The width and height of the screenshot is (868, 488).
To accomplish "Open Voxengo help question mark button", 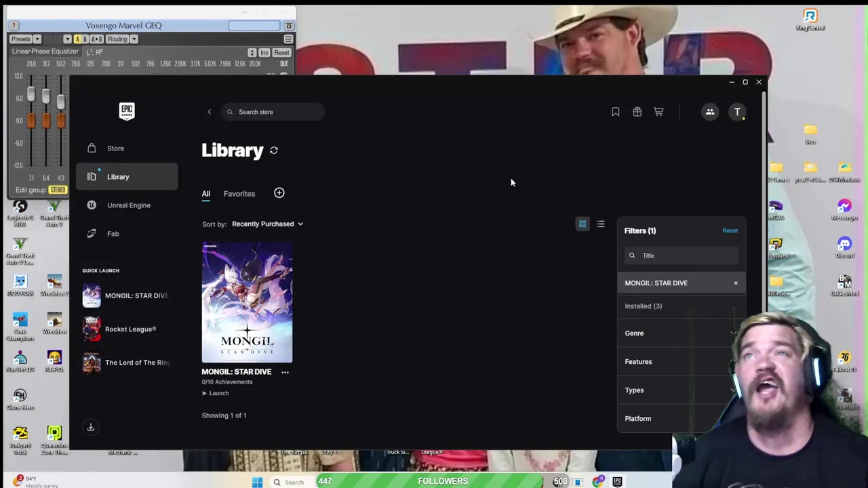I will click(x=14, y=26).
